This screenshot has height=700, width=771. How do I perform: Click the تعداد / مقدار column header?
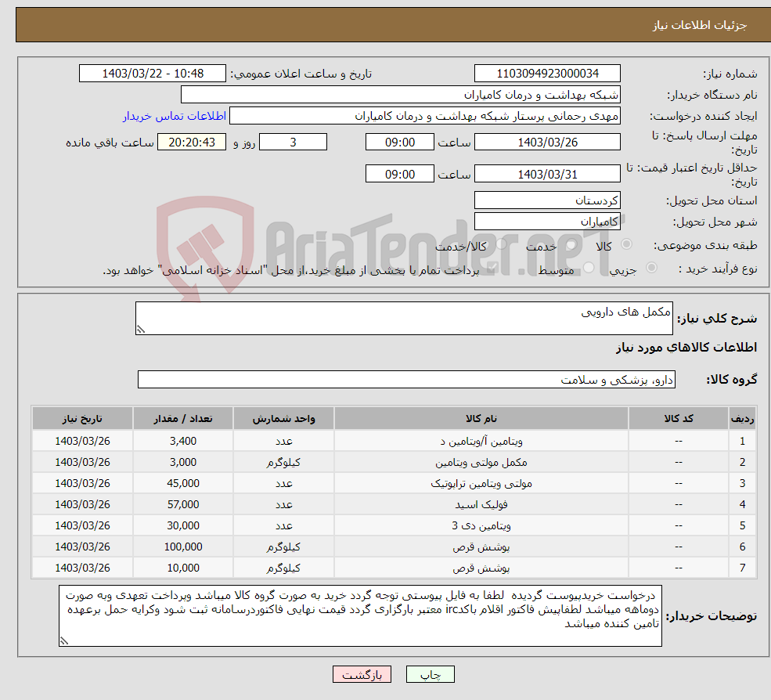click(183, 419)
